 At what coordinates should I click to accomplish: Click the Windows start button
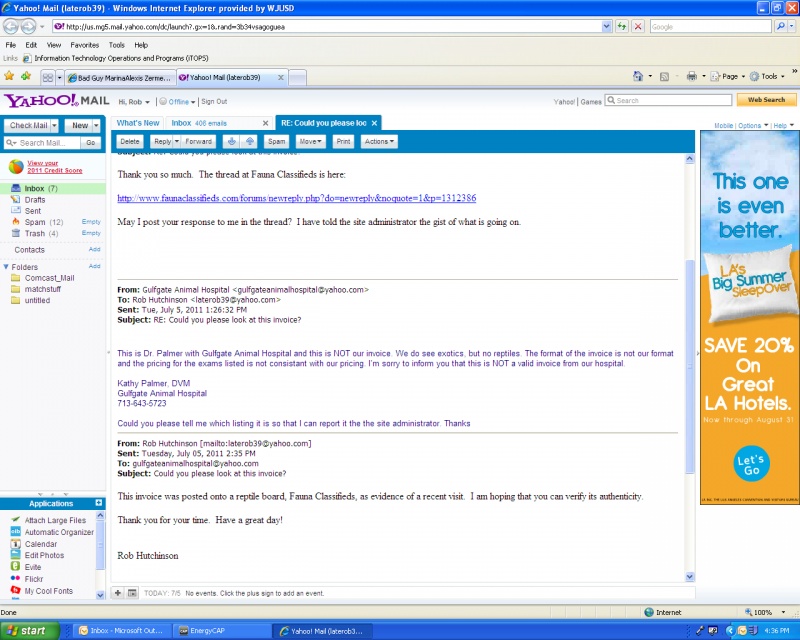[x=28, y=631]
